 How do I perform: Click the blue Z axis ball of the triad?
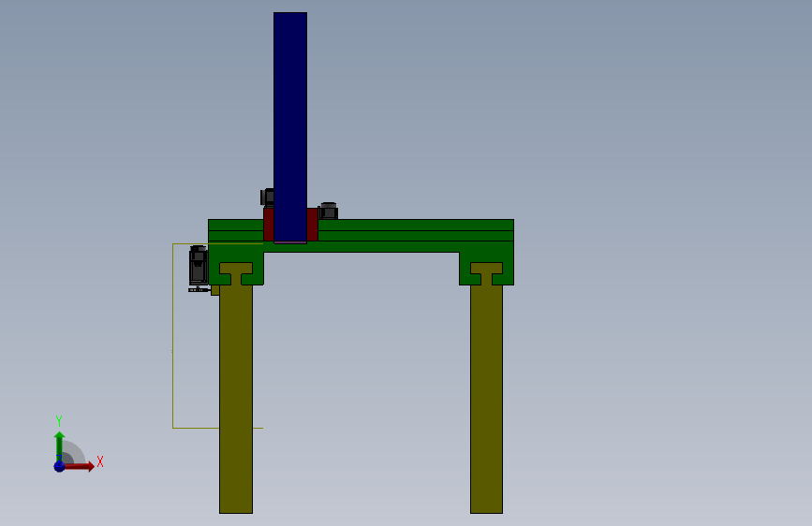[59, 466]
